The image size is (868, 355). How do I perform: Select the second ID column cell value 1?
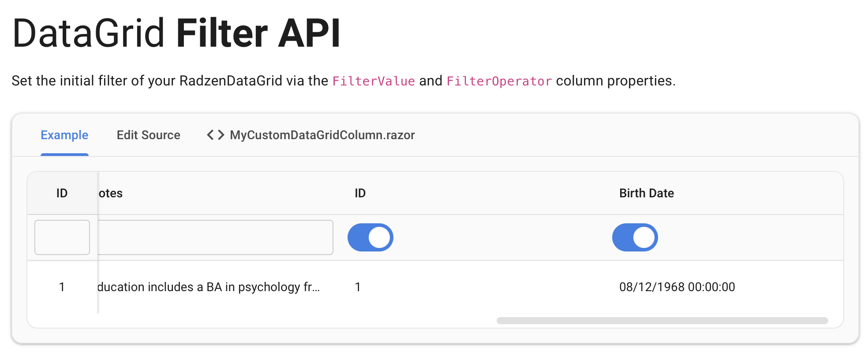(358, 287)
